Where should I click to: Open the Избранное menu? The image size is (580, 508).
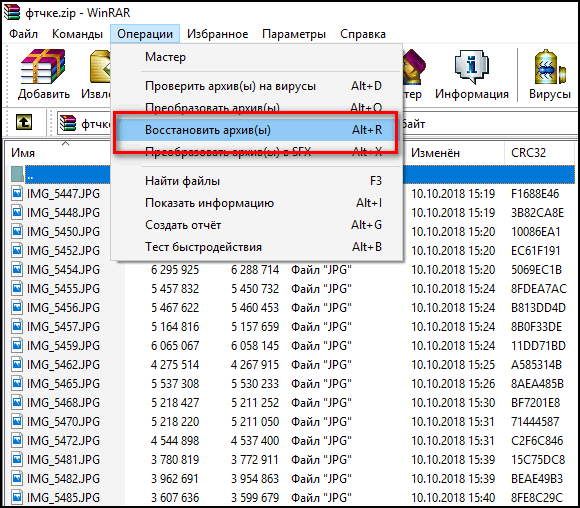[218, 34]
